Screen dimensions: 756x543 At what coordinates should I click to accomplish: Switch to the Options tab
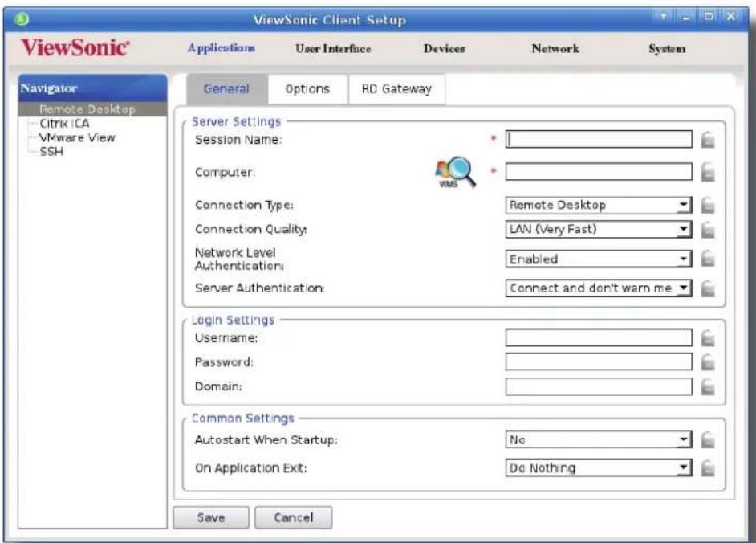point(307,89)
